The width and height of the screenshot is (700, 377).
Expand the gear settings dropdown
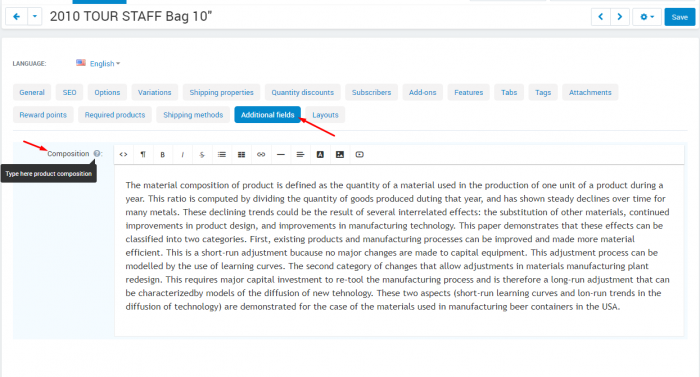click(646, 17)
